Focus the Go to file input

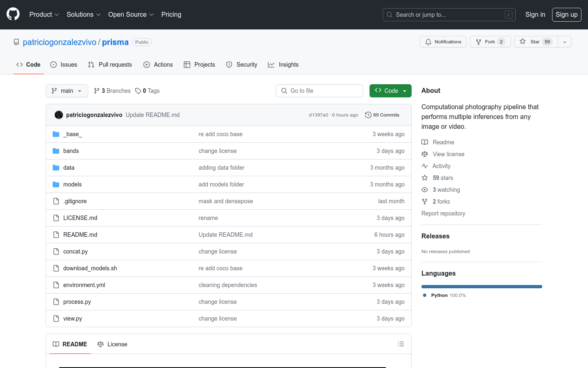(319, 91)
